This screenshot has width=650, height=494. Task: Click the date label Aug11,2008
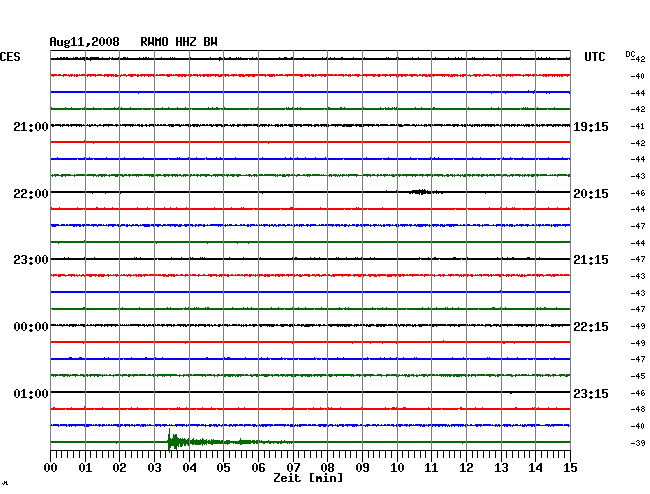[84, 42]
